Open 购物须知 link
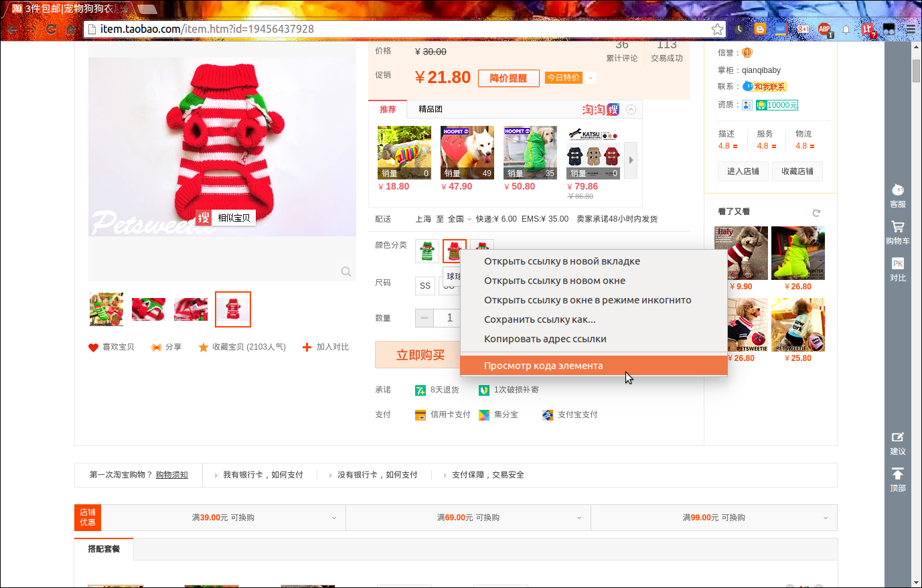This screenshot has width=922, height=588. click(x=172, y=475)
